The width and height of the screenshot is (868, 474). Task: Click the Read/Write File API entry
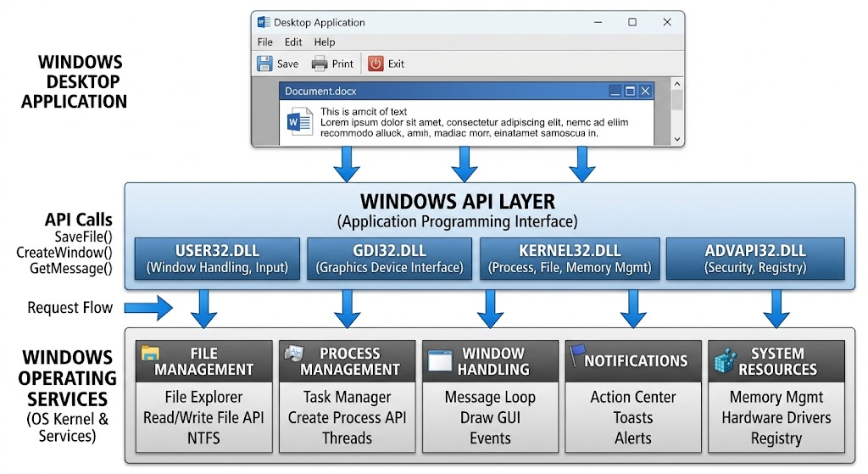[x=203, y=417]
